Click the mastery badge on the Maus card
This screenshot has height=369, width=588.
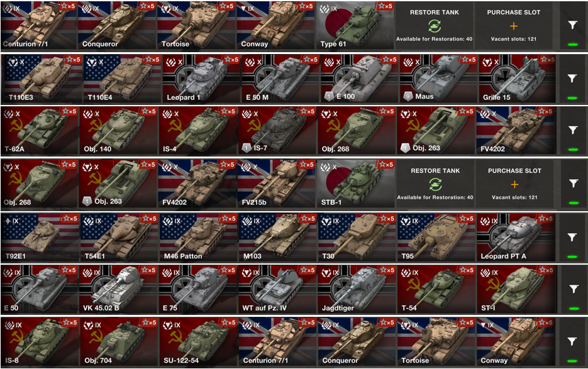[408, 96]
